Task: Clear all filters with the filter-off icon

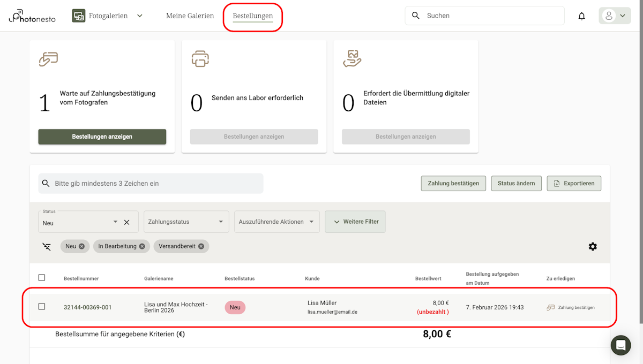Action: (x=47, y=247)
